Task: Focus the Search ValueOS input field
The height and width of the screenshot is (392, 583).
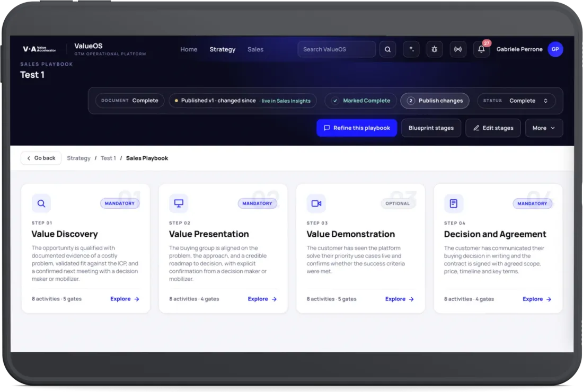Action: (x=337, y=49)
